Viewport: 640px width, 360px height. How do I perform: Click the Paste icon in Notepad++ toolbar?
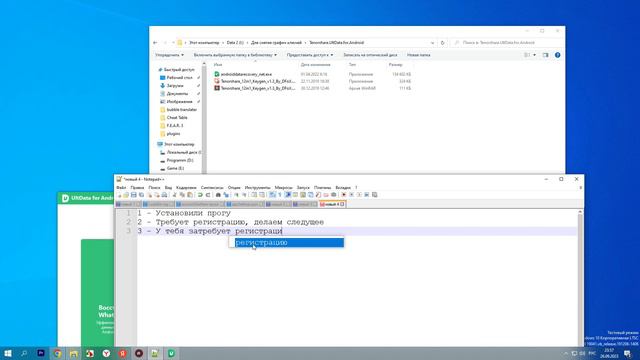pos(190,195)
